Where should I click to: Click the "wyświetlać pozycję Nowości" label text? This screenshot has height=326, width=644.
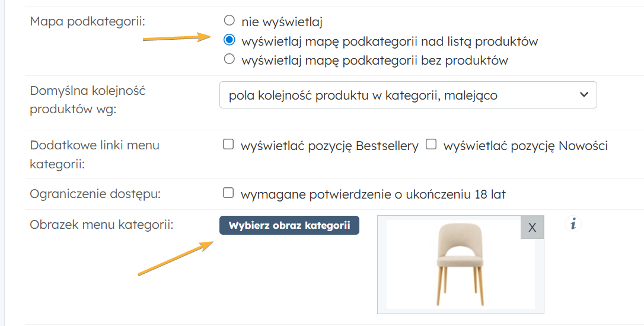pyautogui.click(x=525, y=145)
